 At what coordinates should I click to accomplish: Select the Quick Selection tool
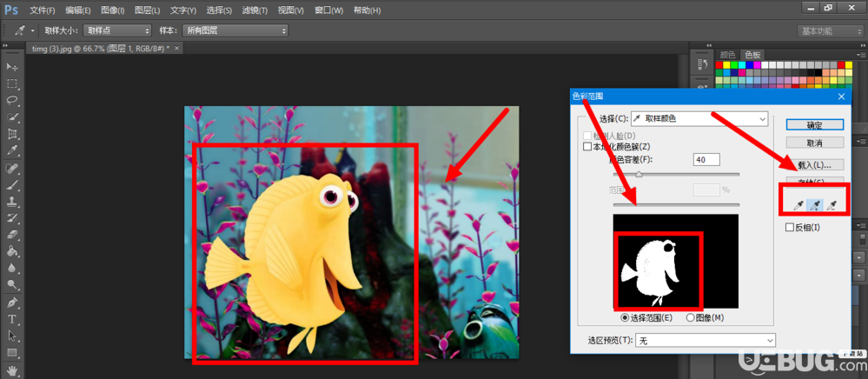point(11,117)
